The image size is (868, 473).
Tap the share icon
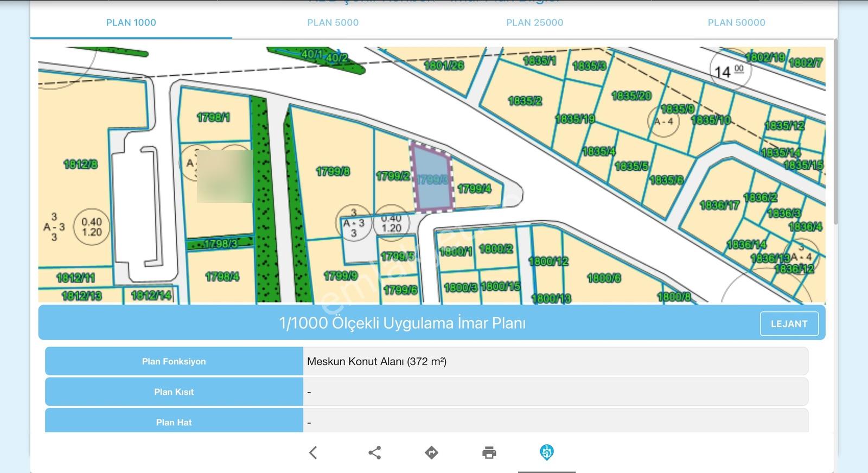374,452
